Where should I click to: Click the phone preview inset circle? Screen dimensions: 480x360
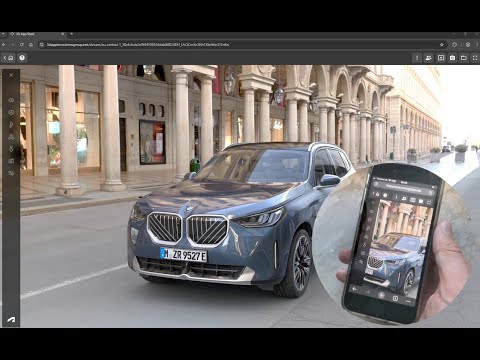tap(393, 243)
